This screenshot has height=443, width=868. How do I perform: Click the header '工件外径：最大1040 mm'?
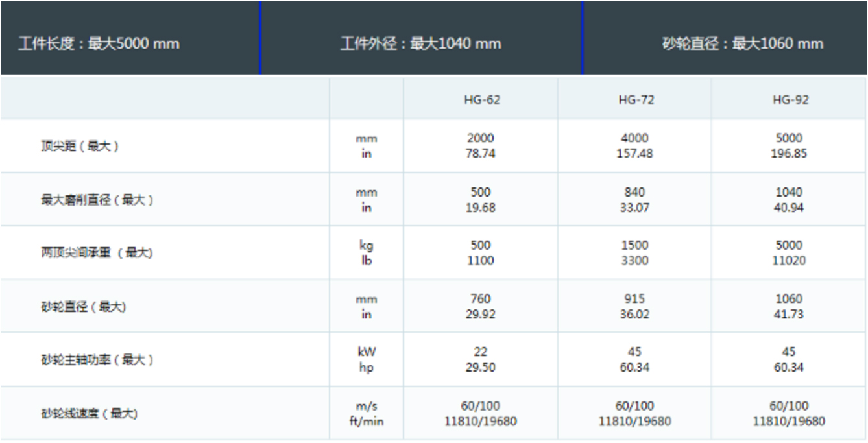click(421, 44)
